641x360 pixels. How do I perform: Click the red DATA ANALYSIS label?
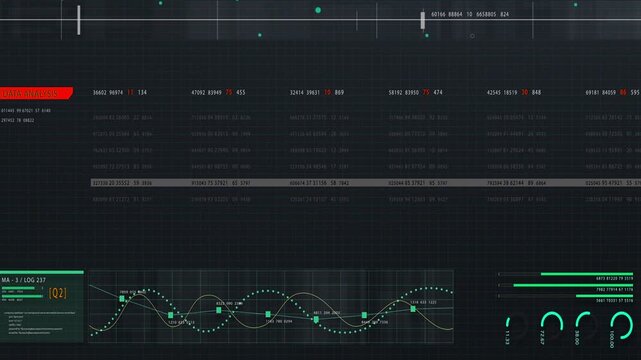click(x=36, y=93)
